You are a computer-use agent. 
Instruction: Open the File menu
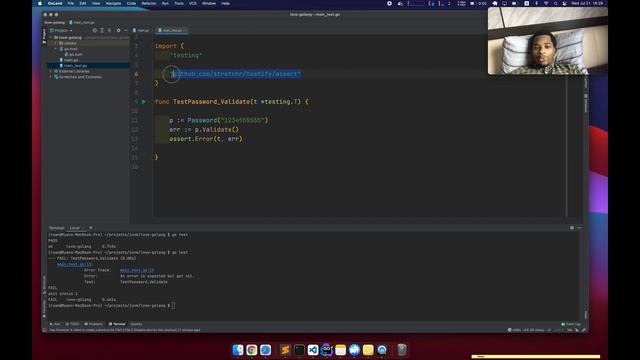coord(71,3)
